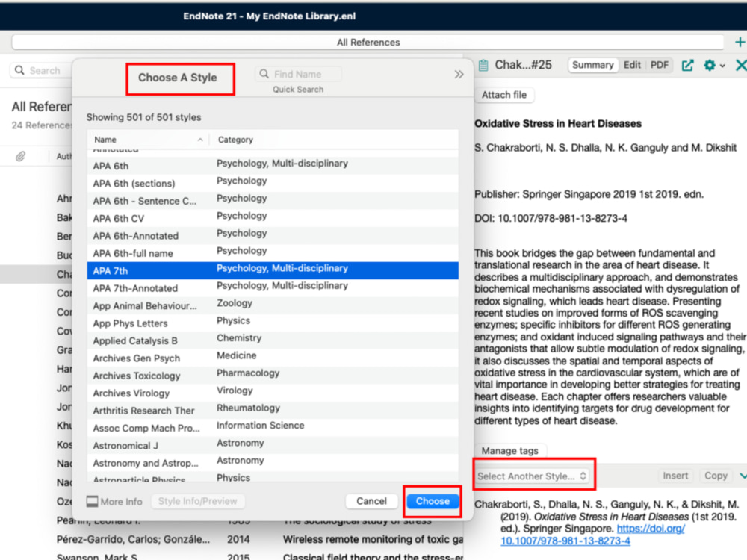This screenshot has width=747, height=560.
Task: Select the APA 6th-Annotated style
Action: point(273,236)
